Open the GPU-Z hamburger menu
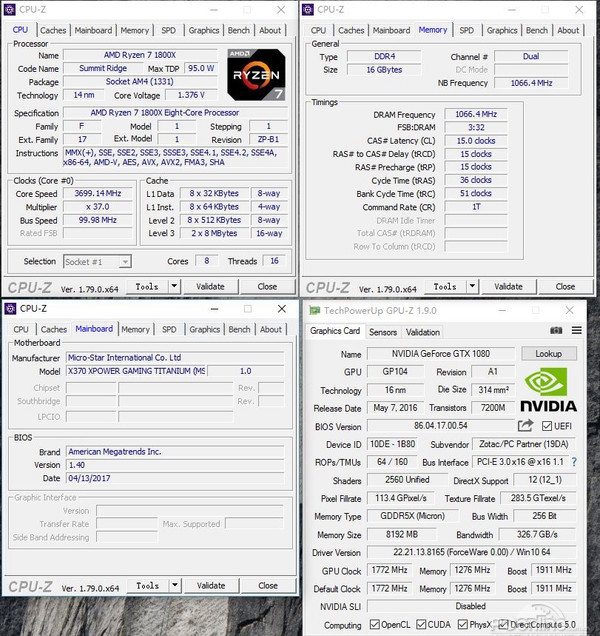This screenshot has width=600, height=636. click(x=576, y=330)
